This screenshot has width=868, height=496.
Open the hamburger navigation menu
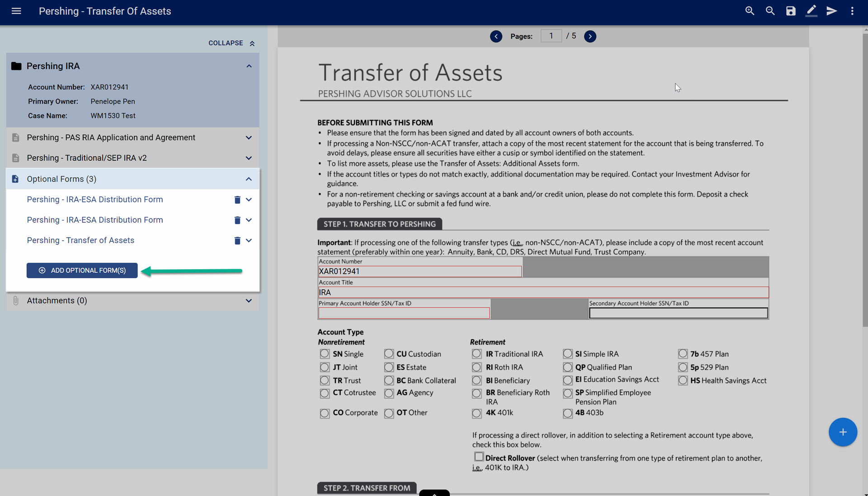[16, 11]
